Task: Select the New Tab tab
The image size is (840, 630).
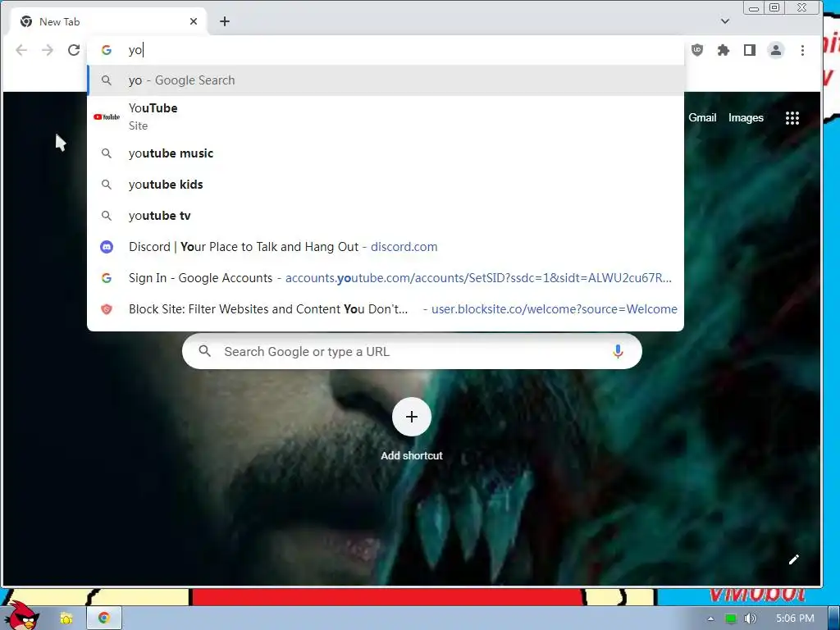Action: coord(109,21)
